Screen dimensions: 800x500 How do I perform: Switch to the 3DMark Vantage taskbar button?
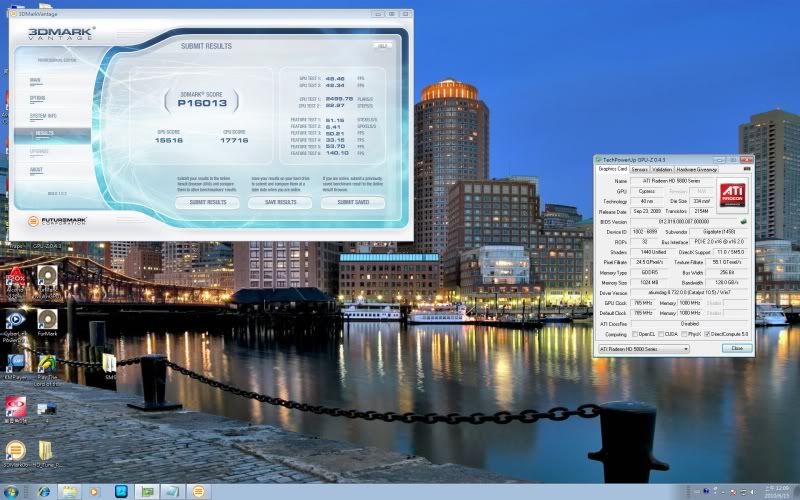(198, 492)
